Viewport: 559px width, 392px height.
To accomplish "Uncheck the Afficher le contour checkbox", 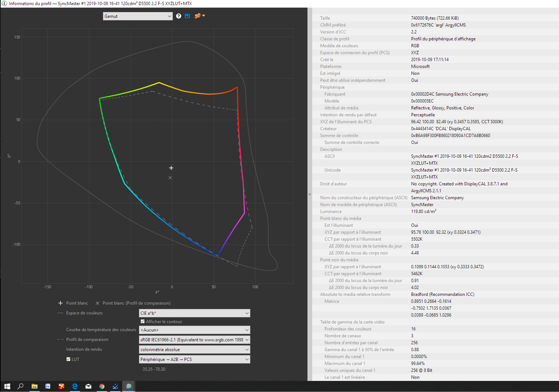I will tap(143, 321).
